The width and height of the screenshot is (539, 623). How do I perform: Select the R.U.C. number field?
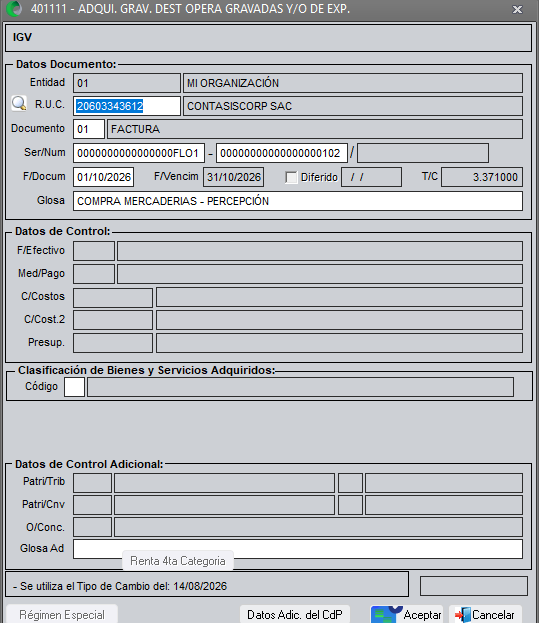coord(127,106)
